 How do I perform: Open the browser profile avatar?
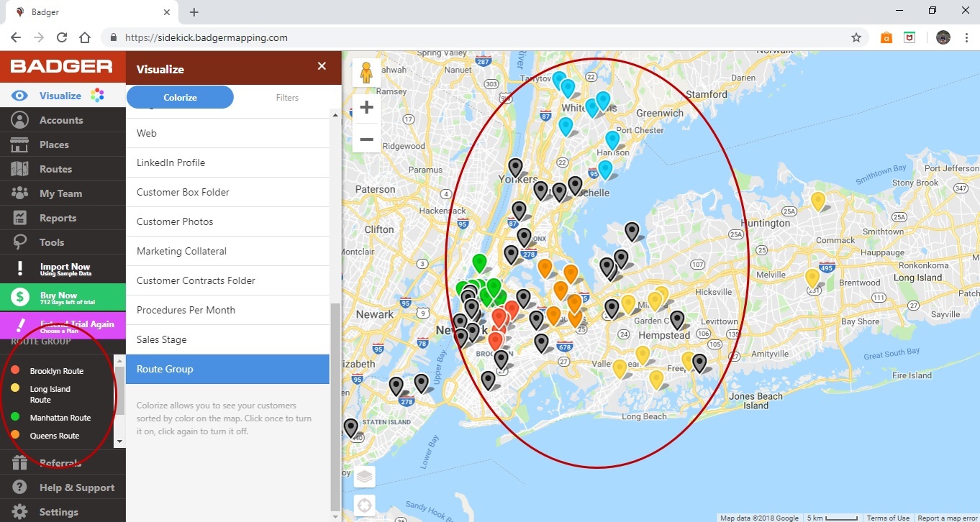[943, 37]
